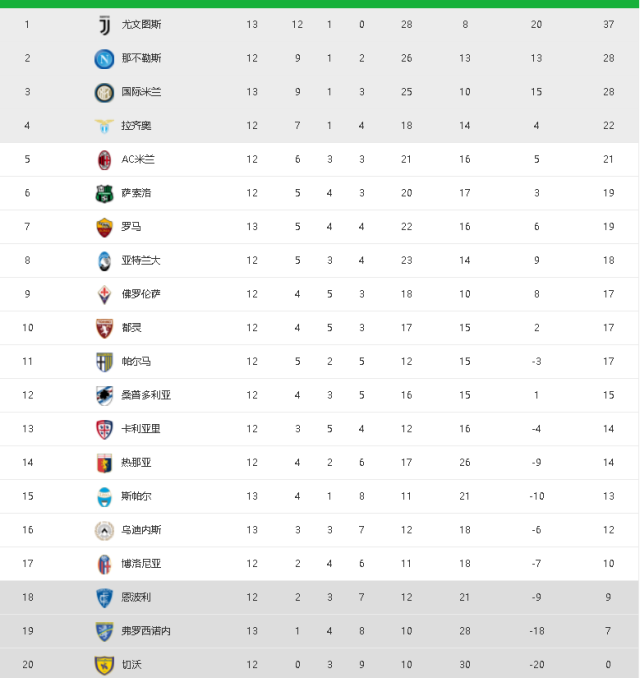Screen dimensions: 640x678
Task: Click the Fiorentina crest icon
Action: coord(104,295)
